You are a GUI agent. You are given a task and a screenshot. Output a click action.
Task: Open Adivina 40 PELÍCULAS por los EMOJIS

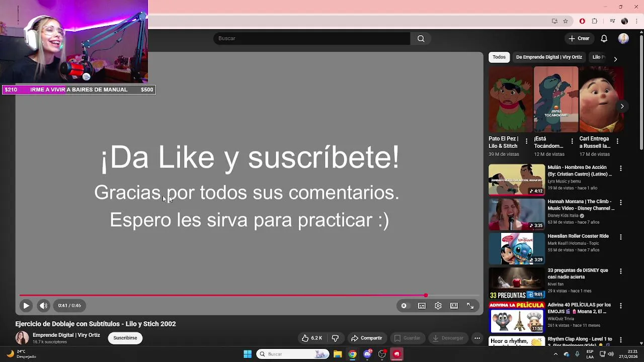[x=579, y=308]
